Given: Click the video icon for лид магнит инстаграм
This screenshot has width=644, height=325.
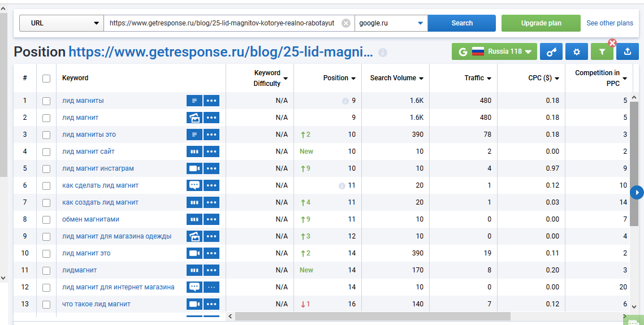Looking at the screenshot, I should (195, 168).
